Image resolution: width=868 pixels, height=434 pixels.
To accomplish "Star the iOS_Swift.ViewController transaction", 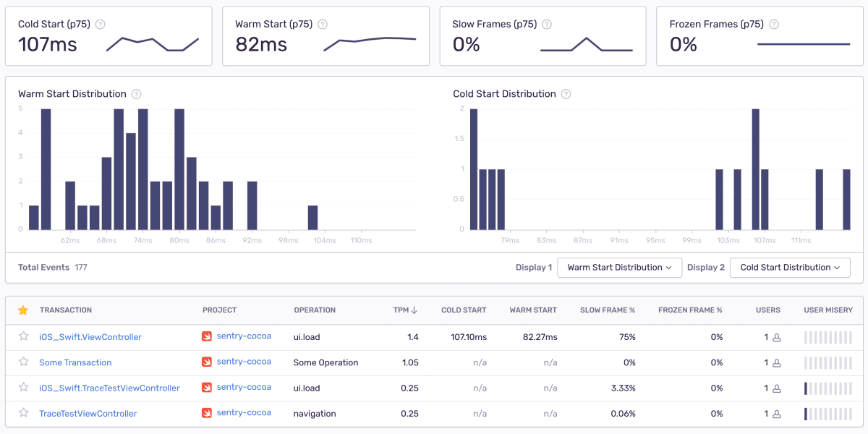I will click(22, 336).
